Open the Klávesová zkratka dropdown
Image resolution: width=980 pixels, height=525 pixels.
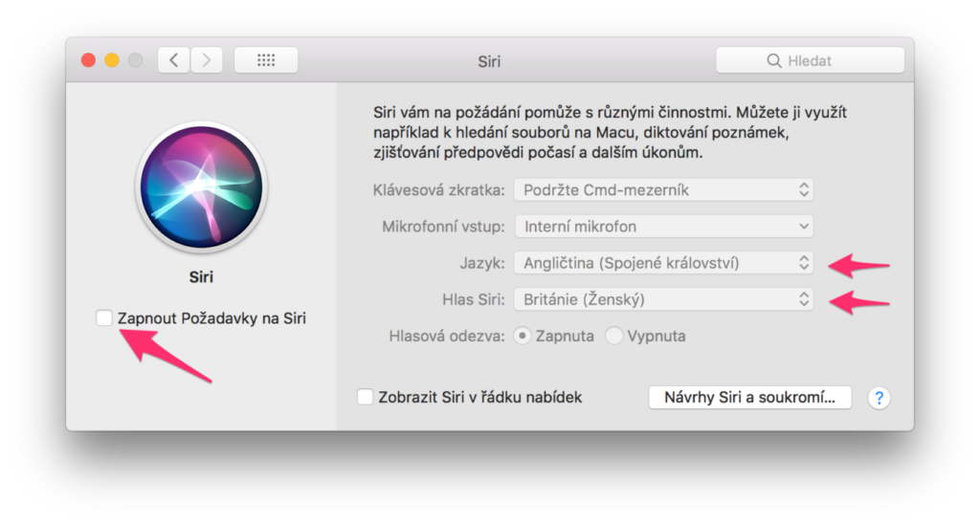click(663, 189)
